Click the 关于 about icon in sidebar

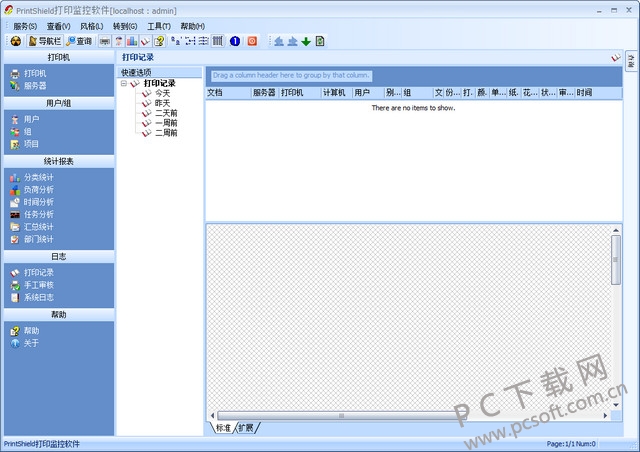(x=15, y=343)
